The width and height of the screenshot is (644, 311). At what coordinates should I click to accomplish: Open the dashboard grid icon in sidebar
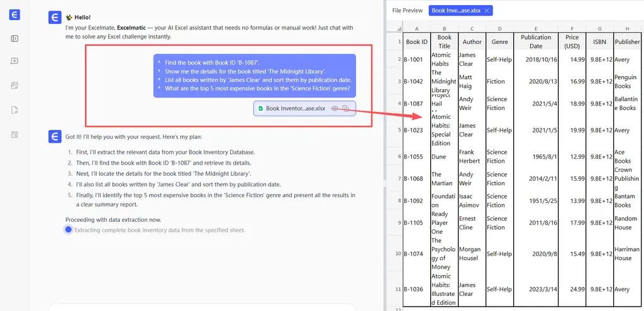pyautogui.click(x=14, y=134)
